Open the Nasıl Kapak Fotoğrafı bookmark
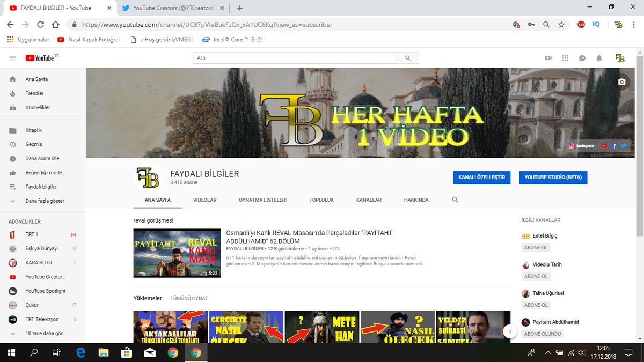644x362 pixels. [x=89, y=39]
